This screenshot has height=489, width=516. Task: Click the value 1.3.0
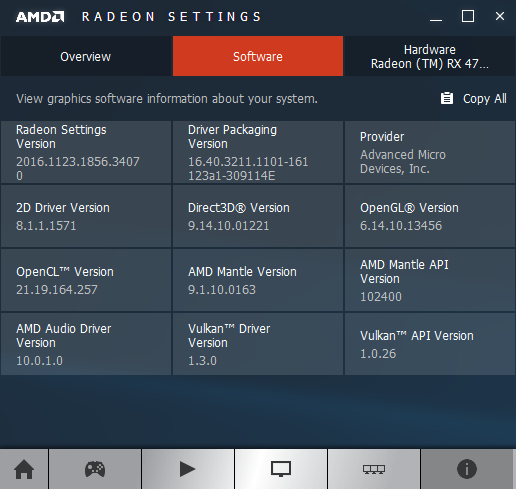202,361
